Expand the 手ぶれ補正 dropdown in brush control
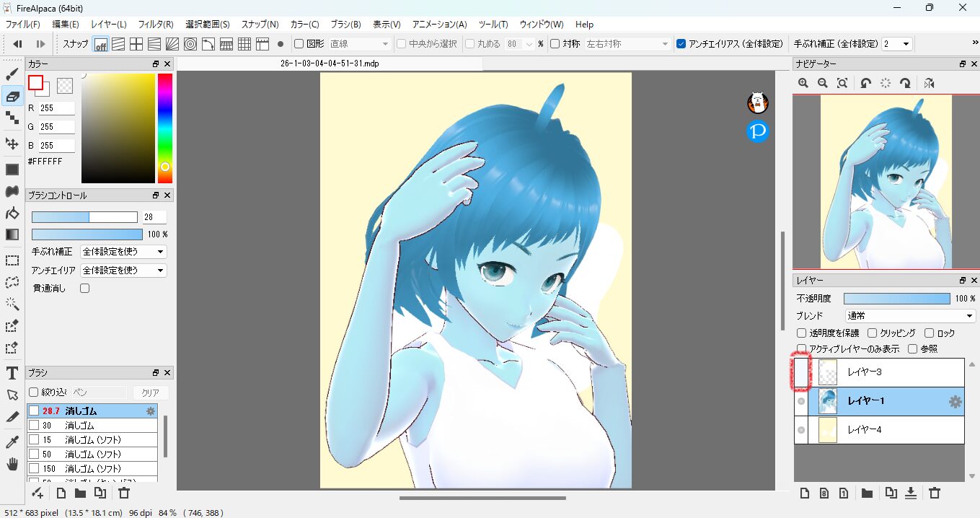Viewport: 980px width, 518px height. [x=123, y=252]
